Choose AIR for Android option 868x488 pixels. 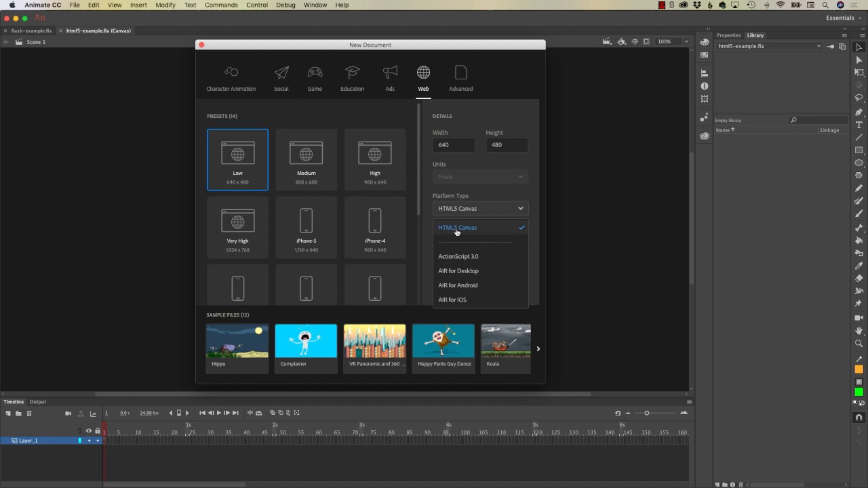pyautogui.click(x=458, y=285)
